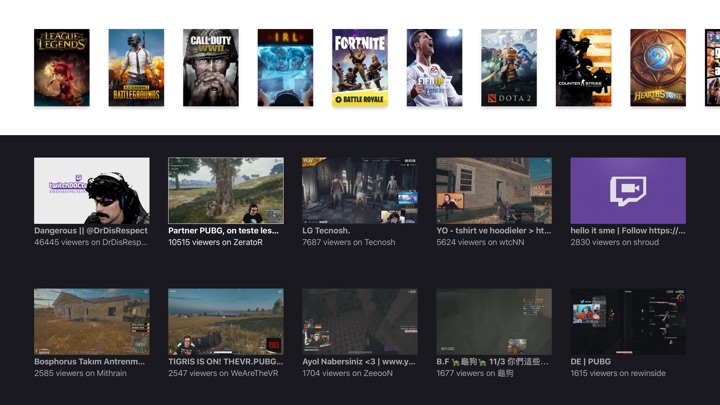Open the Call of Duty WWII cover

[x=211, y=68]
